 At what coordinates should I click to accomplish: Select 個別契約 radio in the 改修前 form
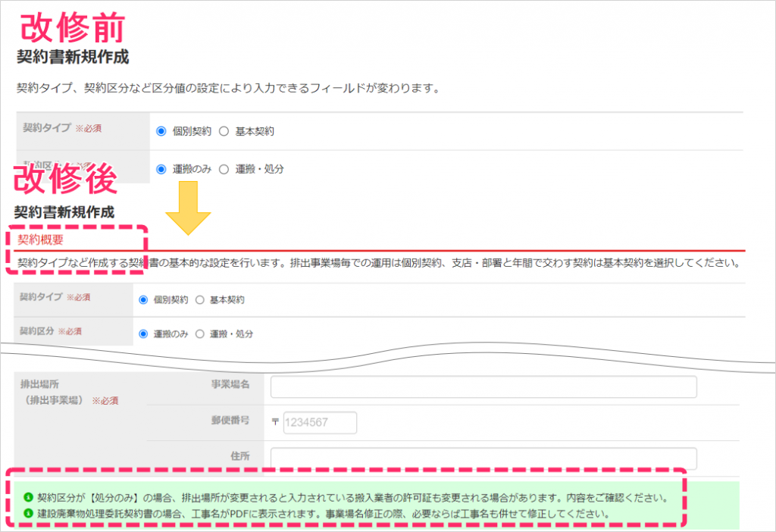(161, 131)
